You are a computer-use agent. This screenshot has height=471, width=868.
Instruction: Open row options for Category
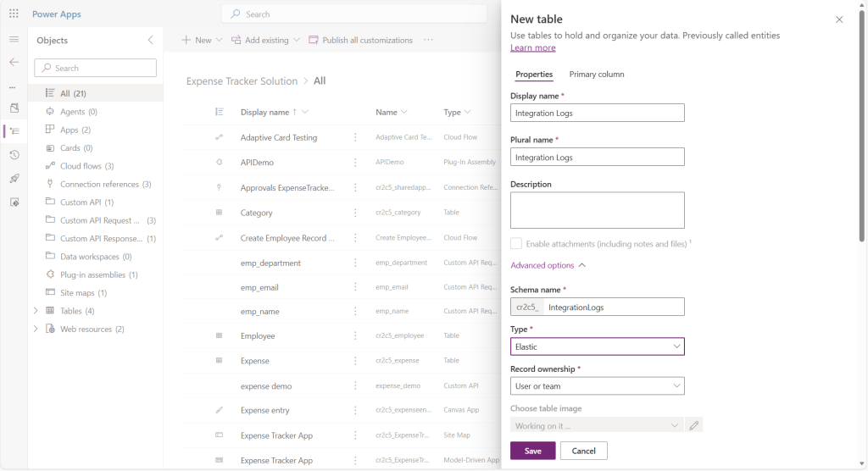[355, 213]
